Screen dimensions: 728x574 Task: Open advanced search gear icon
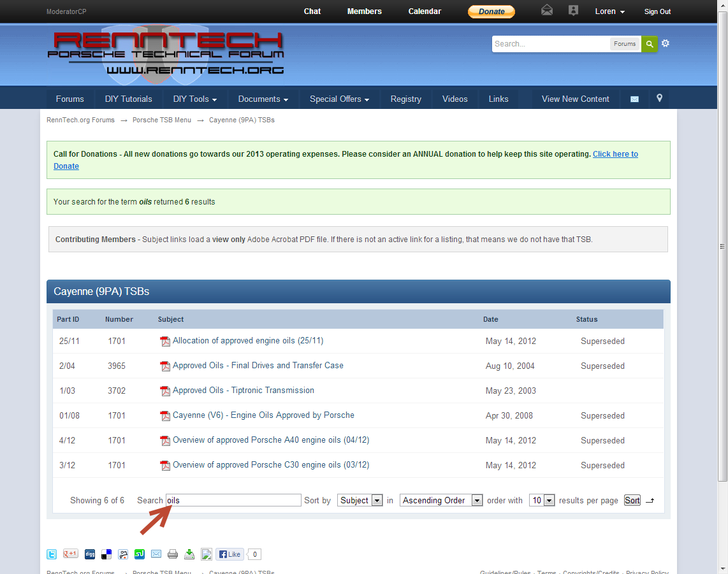click(x=666, y=43)
